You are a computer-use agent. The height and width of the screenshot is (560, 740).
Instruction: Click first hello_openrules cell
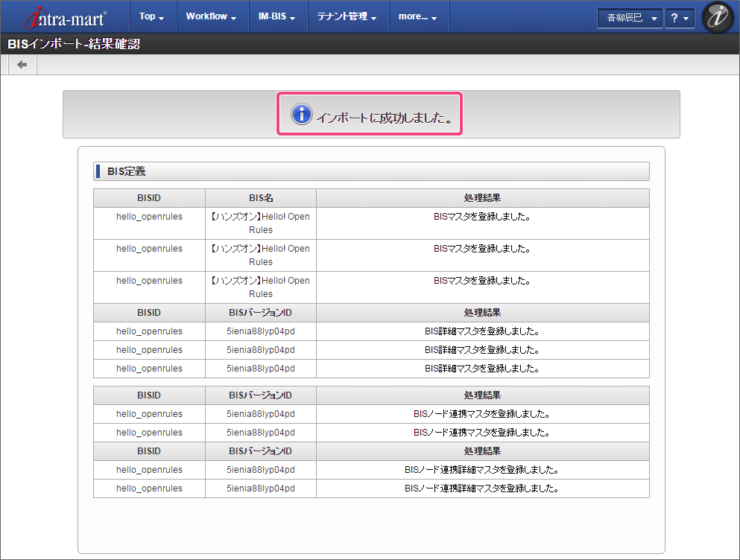(149, 217)
